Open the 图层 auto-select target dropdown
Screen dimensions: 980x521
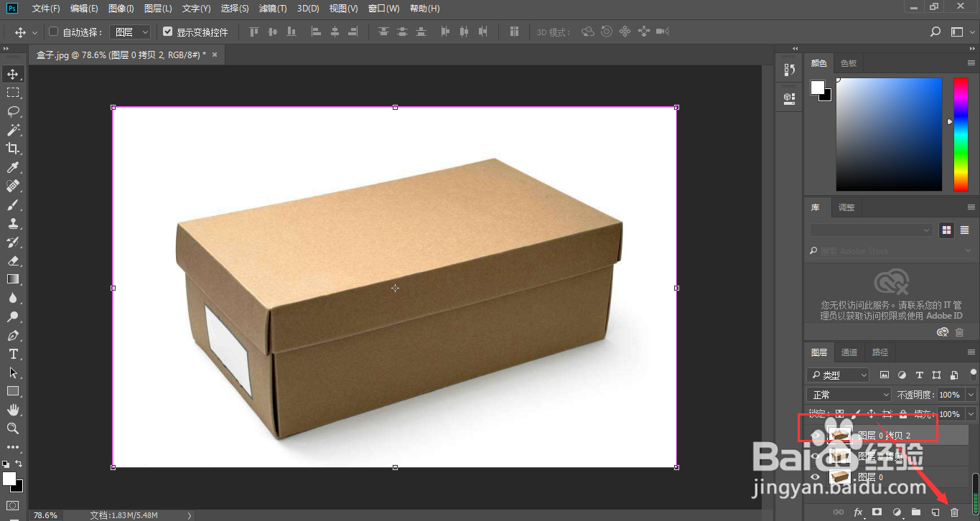(131, 32)
